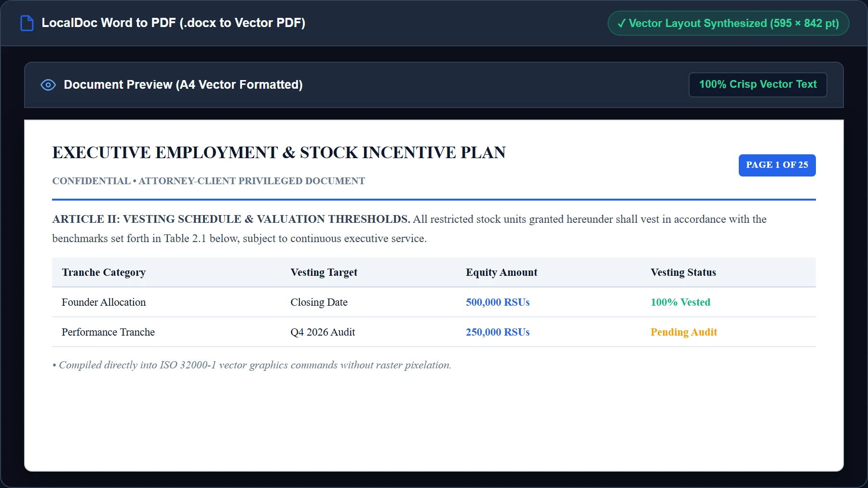Click the Tranche Category column header
Screen dimensions: 868x488
coord(104,272)
